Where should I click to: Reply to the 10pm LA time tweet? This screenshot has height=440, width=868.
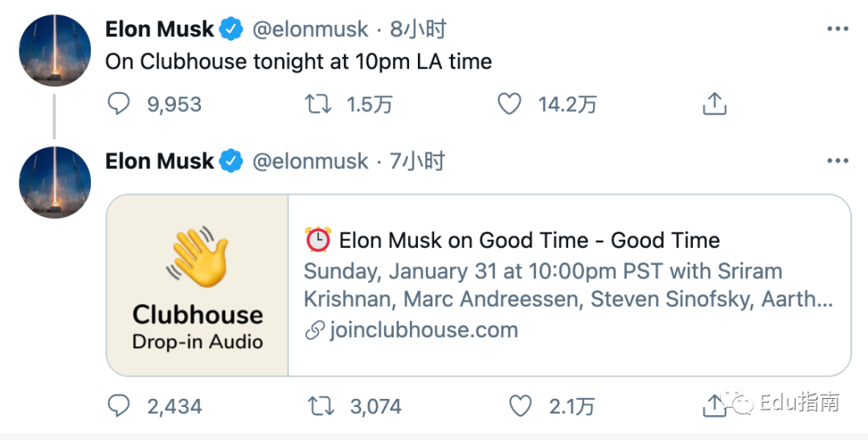pos(119,104)
